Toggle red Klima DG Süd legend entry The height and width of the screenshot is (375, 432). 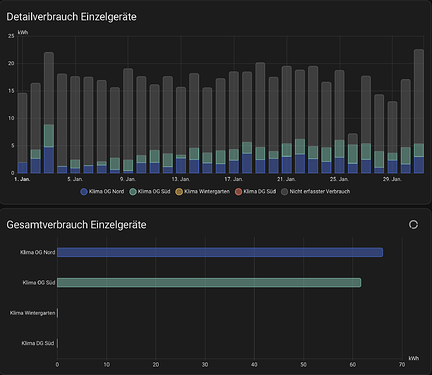pos(255,192)
